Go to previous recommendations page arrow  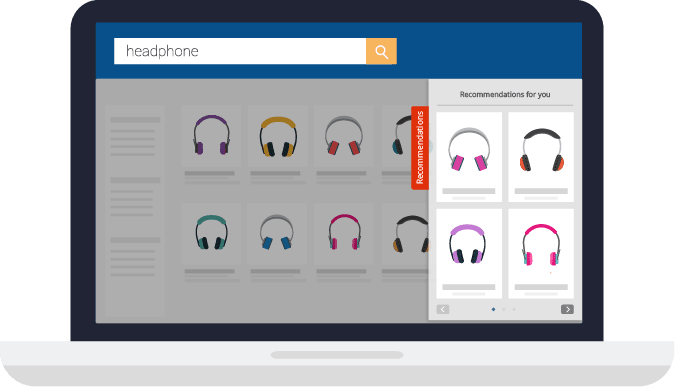point(443,309)
